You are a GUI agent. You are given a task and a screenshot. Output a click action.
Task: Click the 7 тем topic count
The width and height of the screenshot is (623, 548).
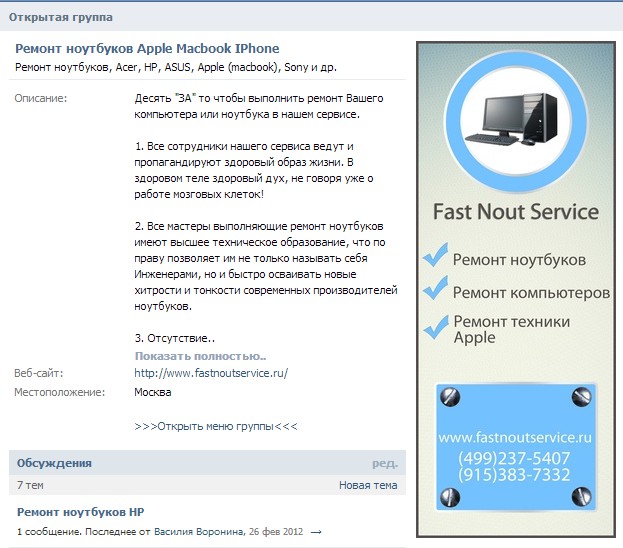pos(30,485)
